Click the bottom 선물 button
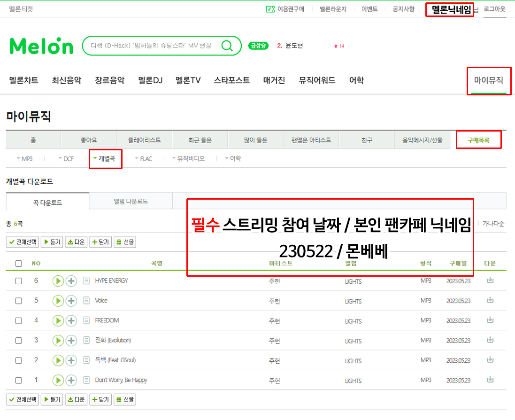The image size is (515, 420). click(x=125, y=400)
